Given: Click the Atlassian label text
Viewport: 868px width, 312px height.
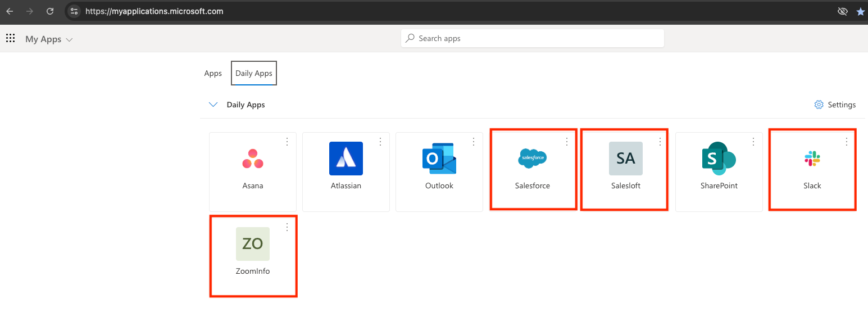Looking at the screenshot, I should pos(346,186).
